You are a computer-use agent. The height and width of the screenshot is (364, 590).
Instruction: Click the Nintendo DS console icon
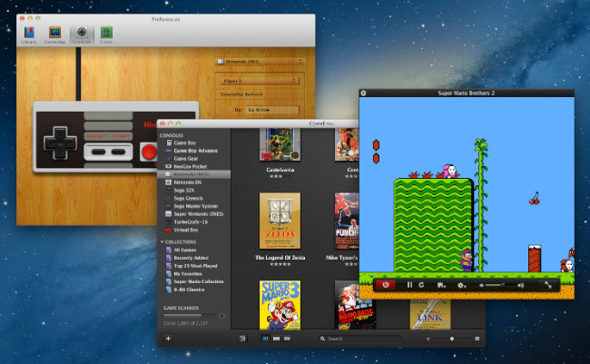[169, 182]
